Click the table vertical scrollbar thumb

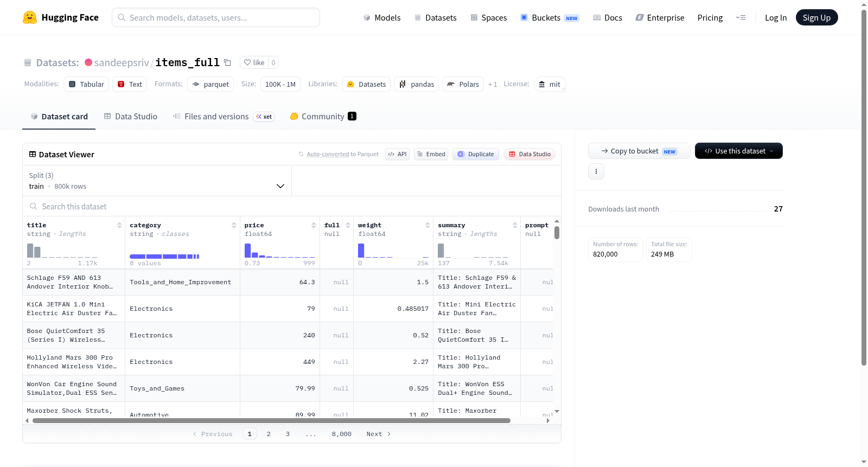click(557, 233)
